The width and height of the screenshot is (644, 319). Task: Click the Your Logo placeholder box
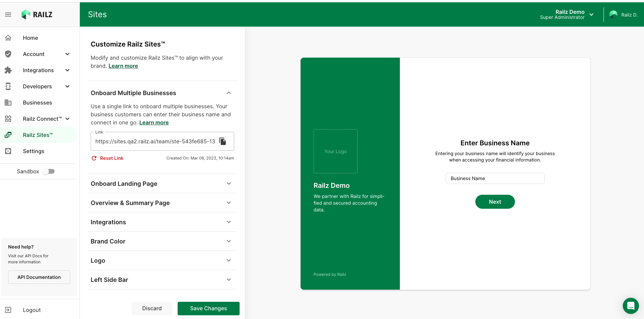click(336, 151)
